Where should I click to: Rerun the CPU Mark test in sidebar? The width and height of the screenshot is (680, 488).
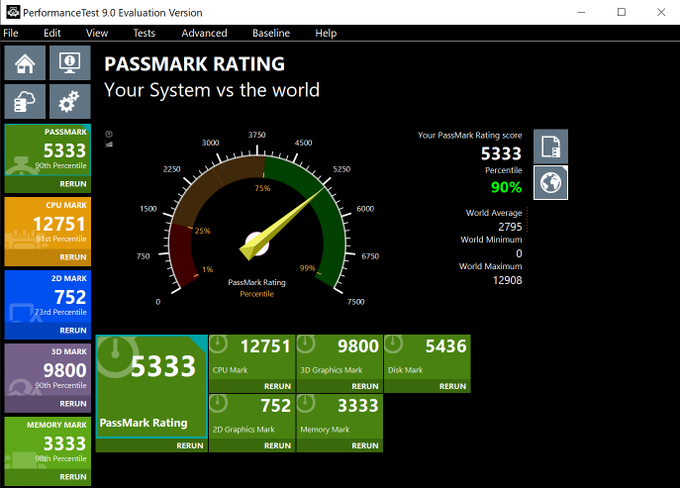coord(73,257)
